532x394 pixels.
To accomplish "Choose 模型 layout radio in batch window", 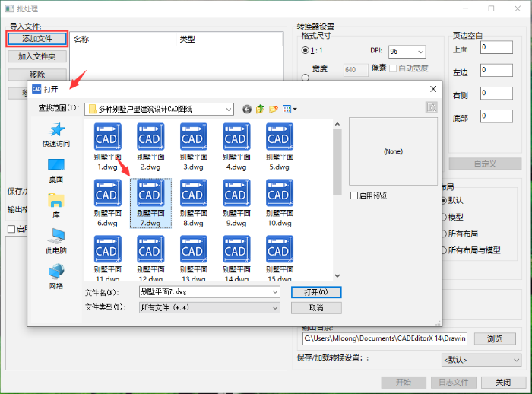I will click(x=444, y=217).
